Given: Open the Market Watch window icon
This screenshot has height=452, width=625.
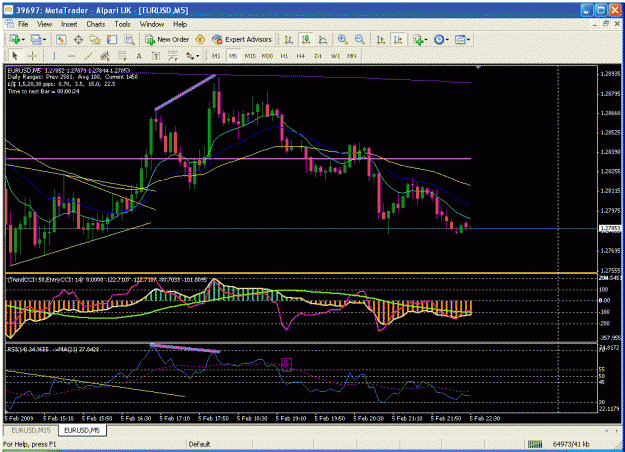Looking at the screenshot, I should (61, 39).
